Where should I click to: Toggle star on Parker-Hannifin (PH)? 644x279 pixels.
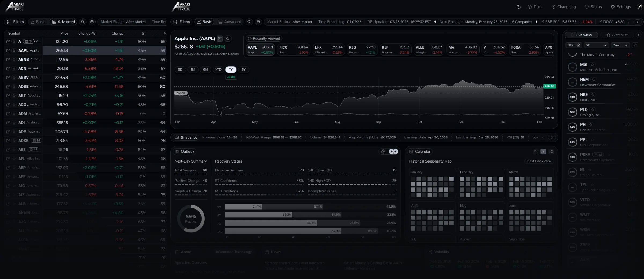[590, 125]
